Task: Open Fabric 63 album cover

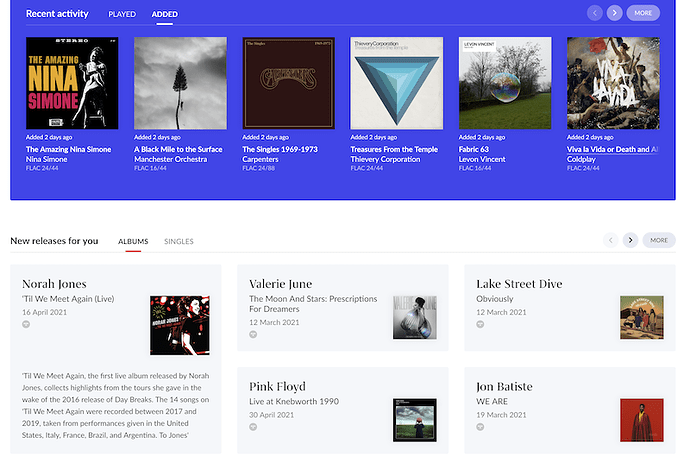Action: click(x=505, y=83)
